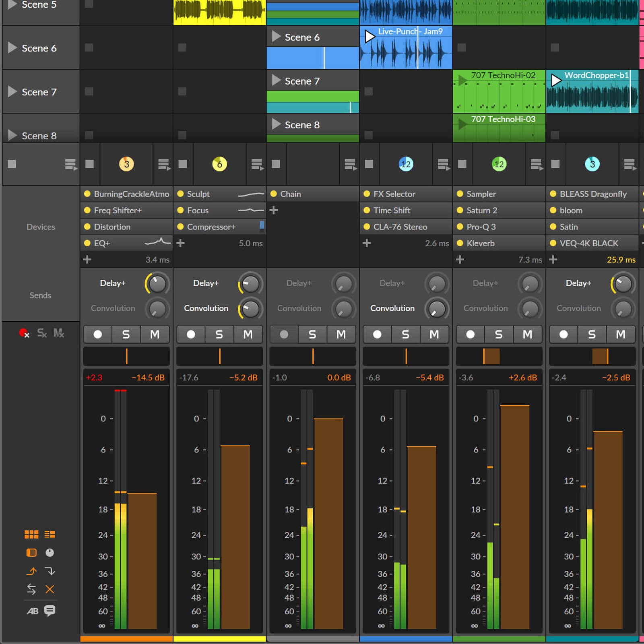Toggle the Compressor+ device power dot
This screenshot has height=644, width=644.
click(x=180, y=227)
